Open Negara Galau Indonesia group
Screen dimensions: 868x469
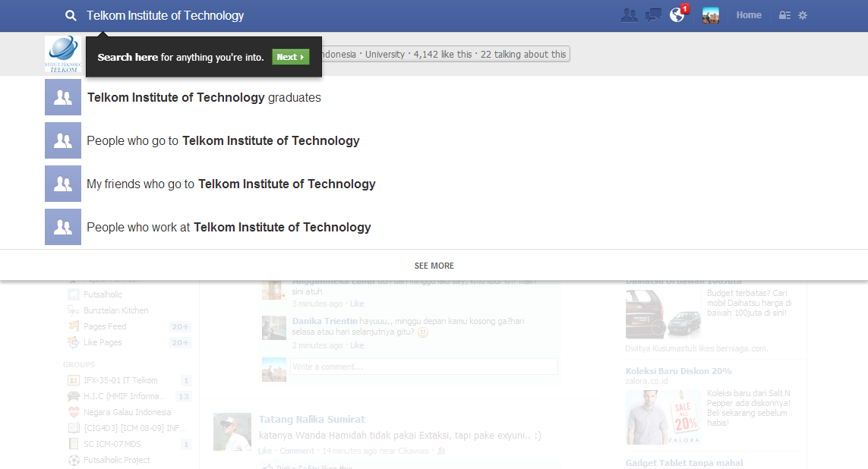[128, 412]
